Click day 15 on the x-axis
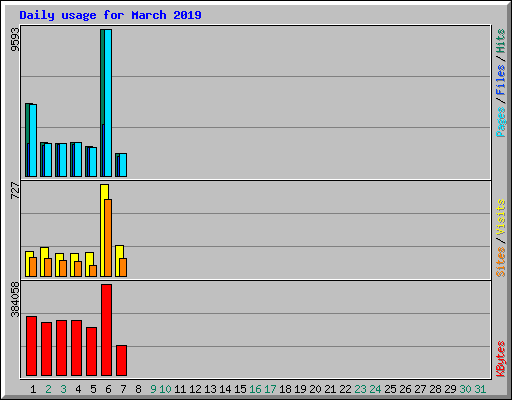This screenshot has width=512, height=400. point(240,389)
